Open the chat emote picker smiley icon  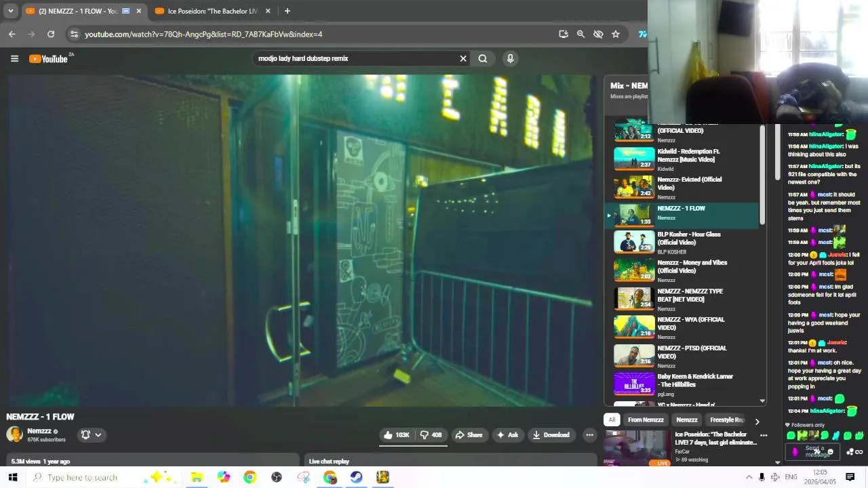(x=831, y=452)
